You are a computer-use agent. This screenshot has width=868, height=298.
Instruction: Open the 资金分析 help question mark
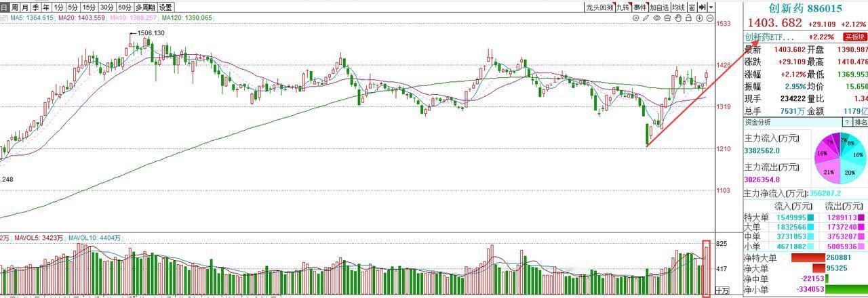(x=846, y=123)
